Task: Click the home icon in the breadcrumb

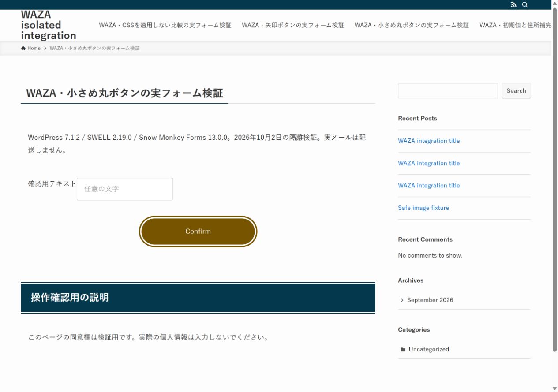Action: [23, 48]
